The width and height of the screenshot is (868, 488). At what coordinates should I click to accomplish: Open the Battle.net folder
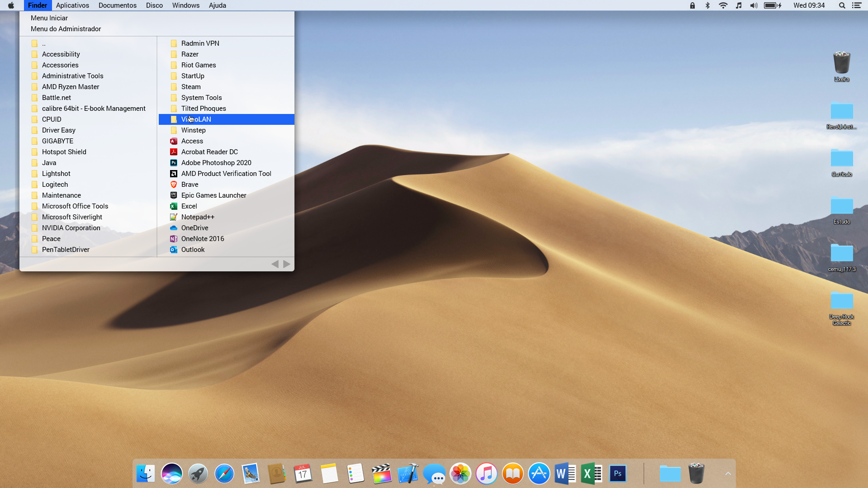point(88,98)
